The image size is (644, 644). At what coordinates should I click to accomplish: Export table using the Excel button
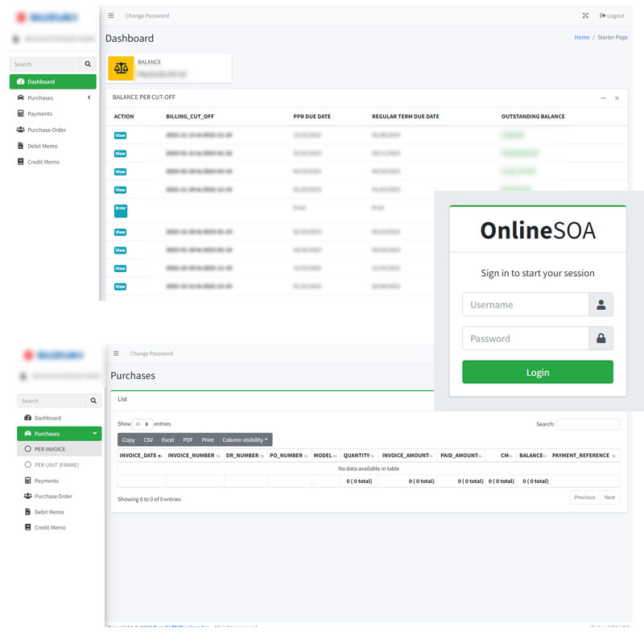tap(167, 440)
